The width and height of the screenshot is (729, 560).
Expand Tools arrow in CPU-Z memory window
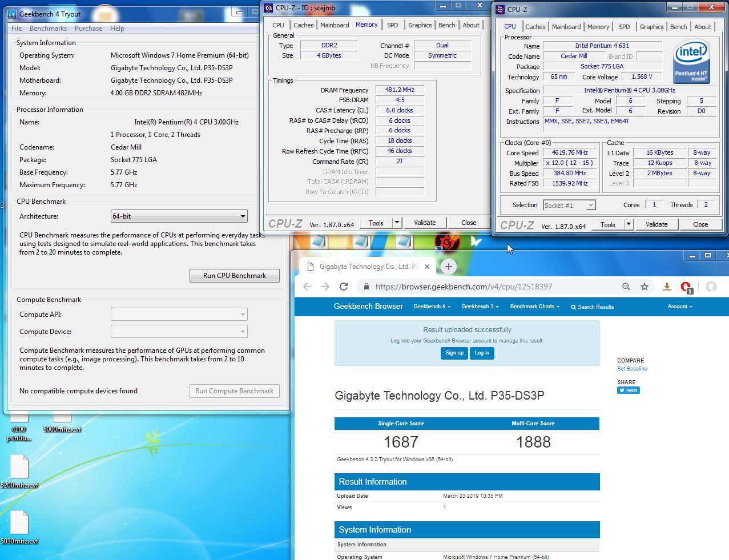(397, 223)
